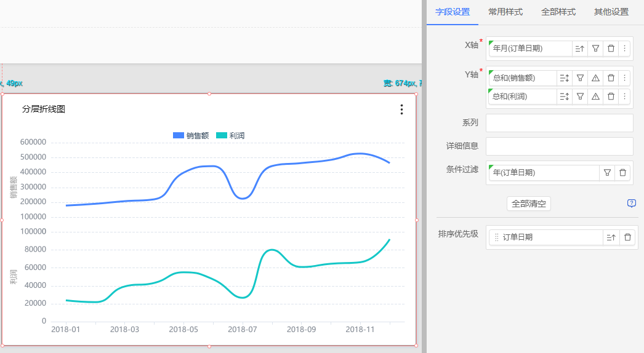This screenshot has height=353, width=644.
Task: Switch to the 其他设置 tab
Action: (x=611, y=12)
